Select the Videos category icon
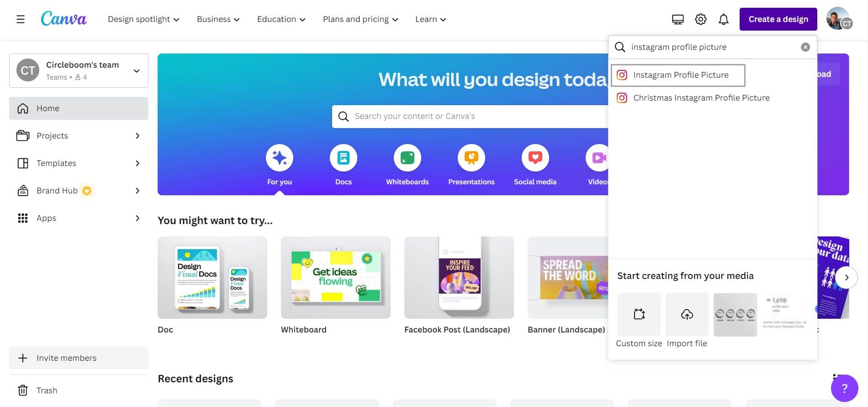This screenshot has width=868, height=407. 597,158
